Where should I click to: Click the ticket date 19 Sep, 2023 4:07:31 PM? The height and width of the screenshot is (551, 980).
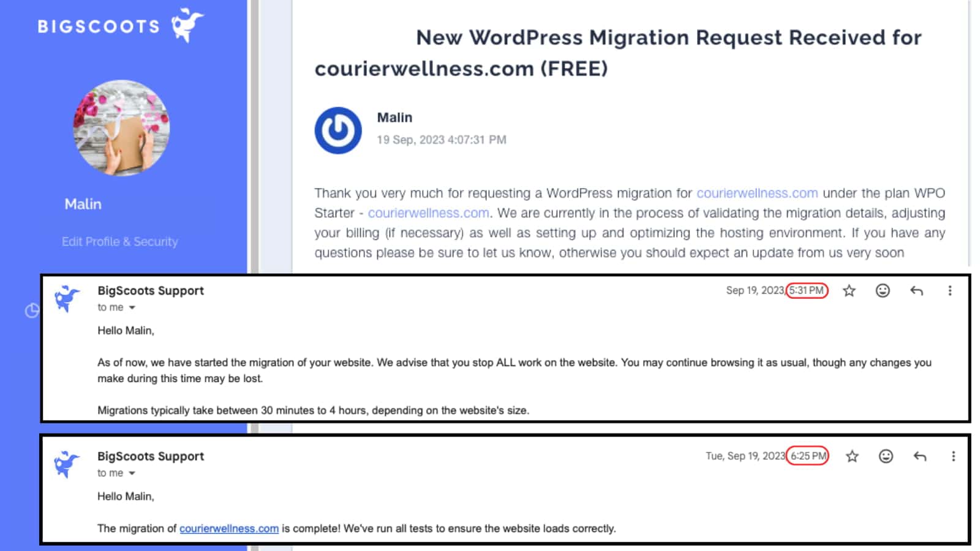point(442,140)
